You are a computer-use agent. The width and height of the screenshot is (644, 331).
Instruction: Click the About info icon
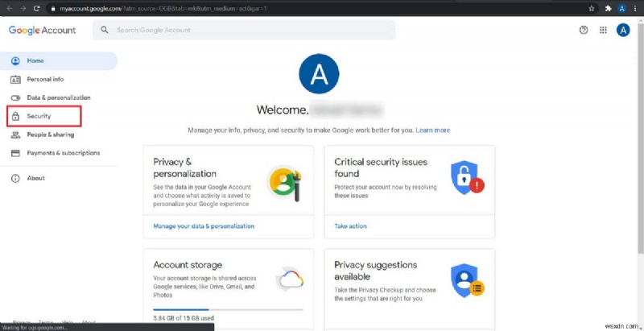click(15, 178)
